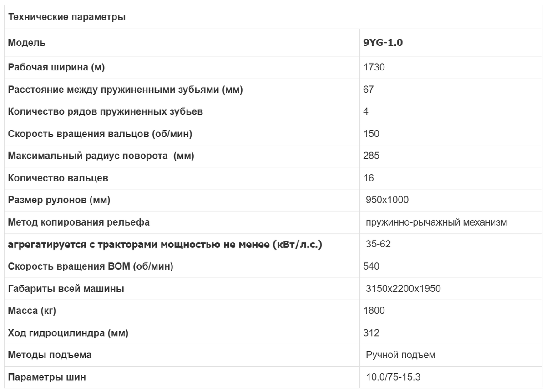Screen dimensions: 546x392
Task: Click the 'Рабочая ширина (м)' label
Action: click(56, 67)
